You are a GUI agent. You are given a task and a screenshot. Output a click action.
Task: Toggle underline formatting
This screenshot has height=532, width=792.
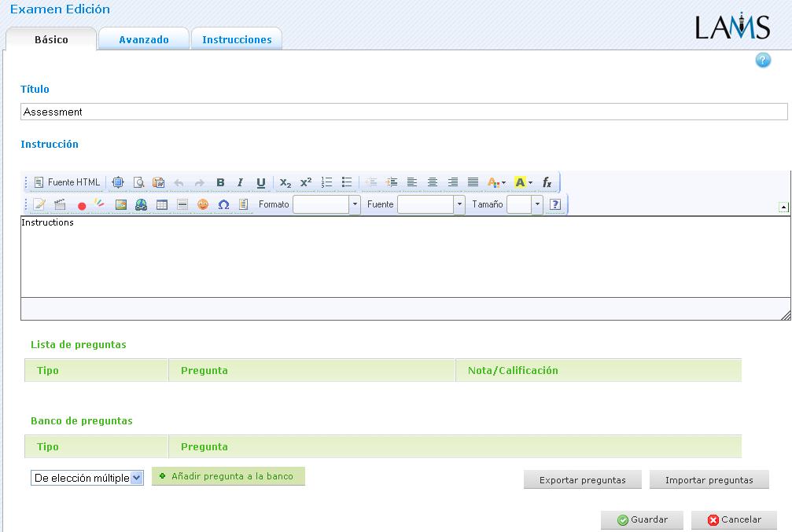click(261, 182)
